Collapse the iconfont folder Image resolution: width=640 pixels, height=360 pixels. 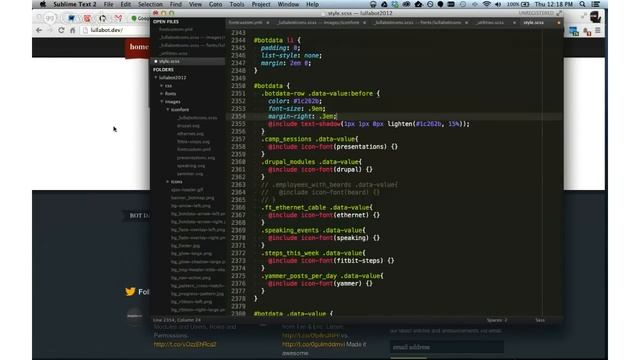point(167,110)
